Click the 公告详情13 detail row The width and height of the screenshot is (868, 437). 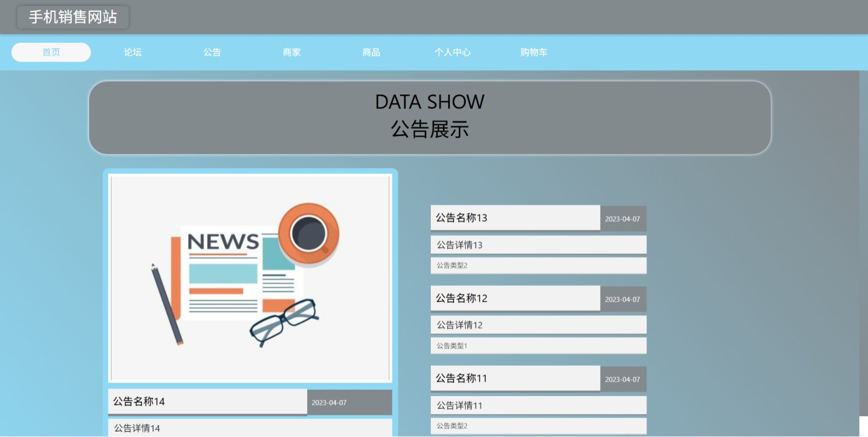(539, 245)
